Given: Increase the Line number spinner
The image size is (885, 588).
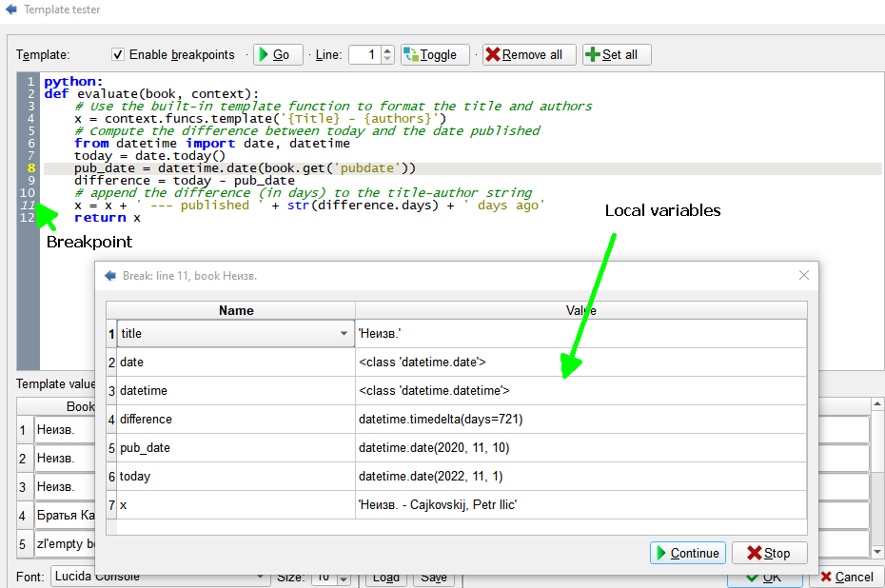Looking at the screenshot, I should click(387, 51).
